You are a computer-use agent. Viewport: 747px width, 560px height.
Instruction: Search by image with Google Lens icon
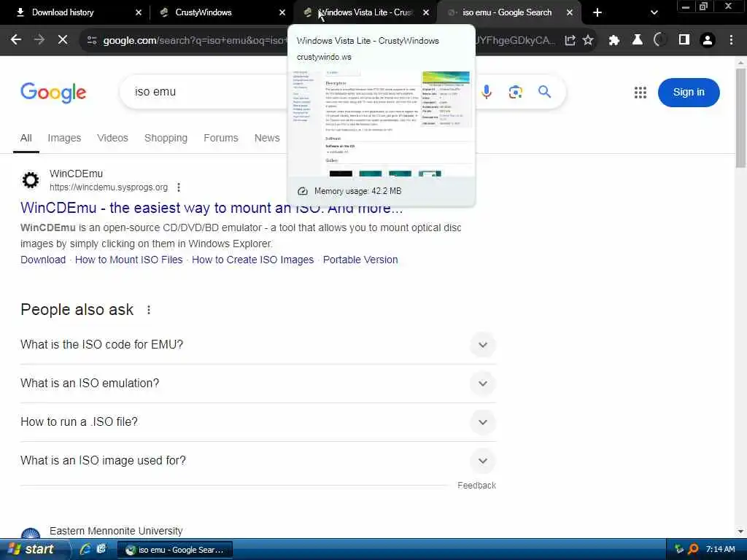point(516,92)
